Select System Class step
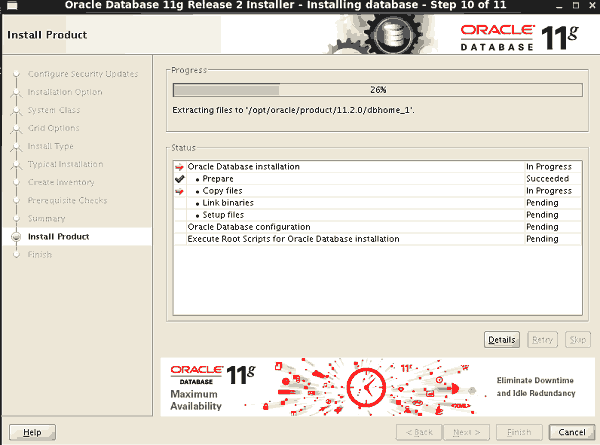The width and height of the screenshot is (600, 445). (x=54, y=110)
